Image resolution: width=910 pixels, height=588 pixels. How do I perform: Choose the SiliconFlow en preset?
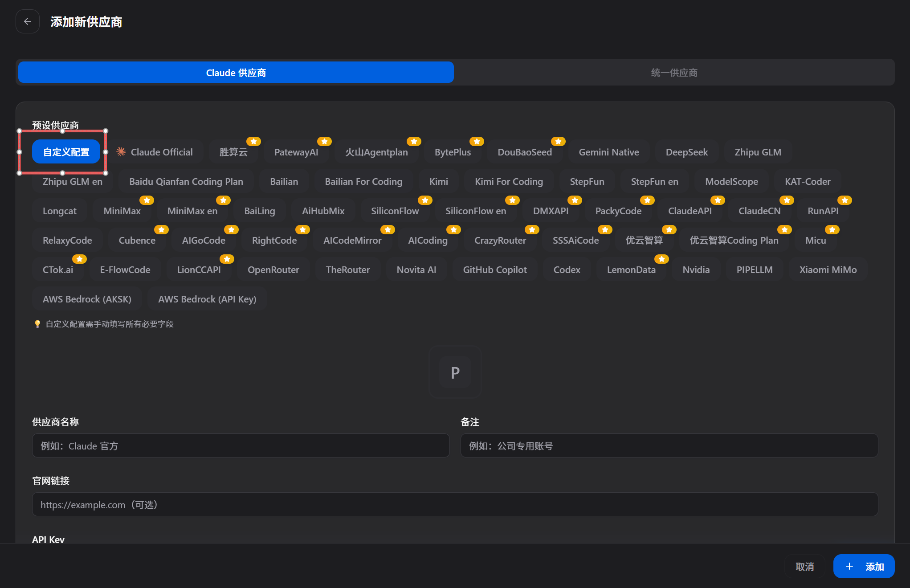point(476,211)
